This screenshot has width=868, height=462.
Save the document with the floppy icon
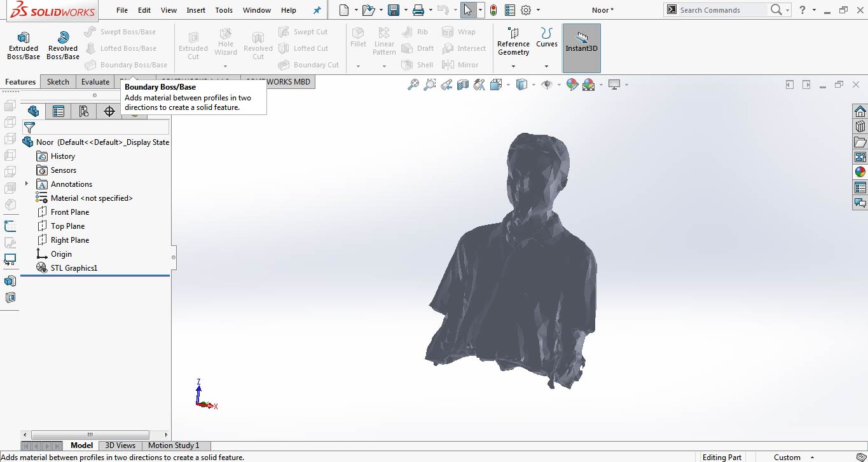coord(394,10)
